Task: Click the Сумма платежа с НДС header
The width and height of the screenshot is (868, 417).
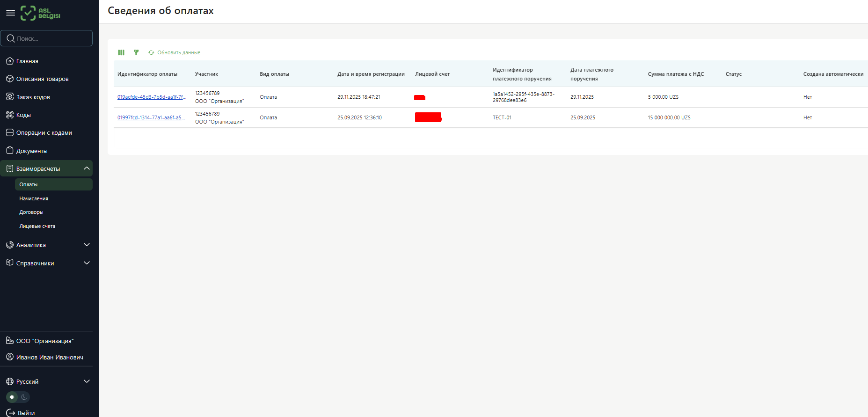Action: [x=676, y=74]
